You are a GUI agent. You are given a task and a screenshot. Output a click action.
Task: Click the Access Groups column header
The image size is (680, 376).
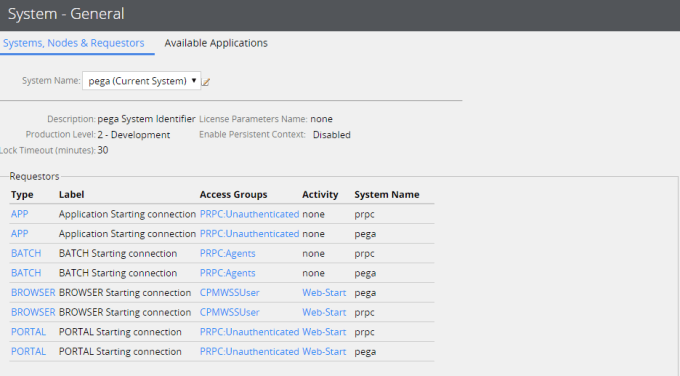click(233, 194)
